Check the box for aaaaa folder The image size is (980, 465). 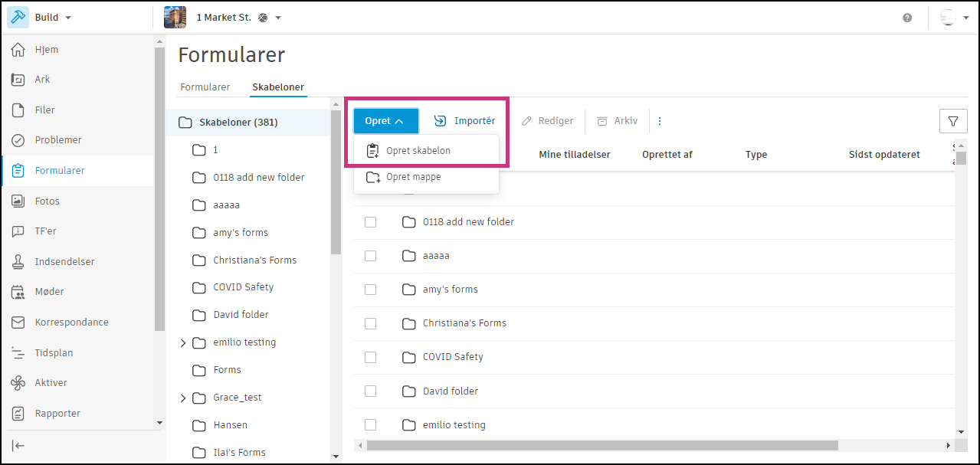(x=371, y=256)
